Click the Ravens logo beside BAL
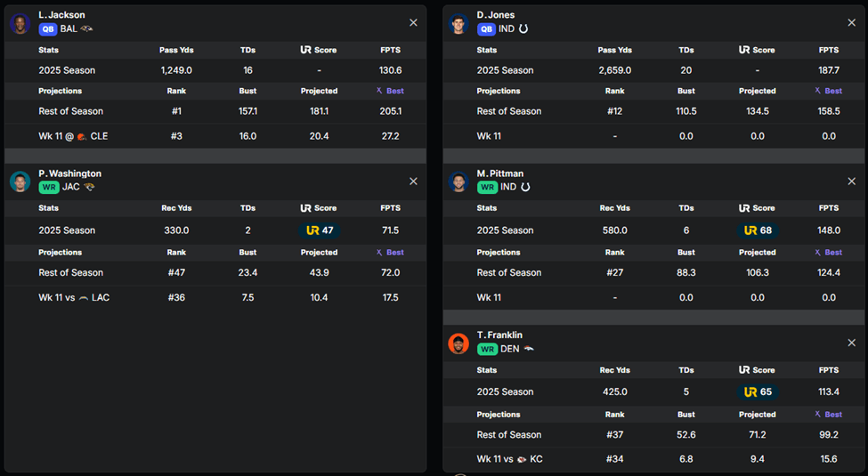 (86, 29)
